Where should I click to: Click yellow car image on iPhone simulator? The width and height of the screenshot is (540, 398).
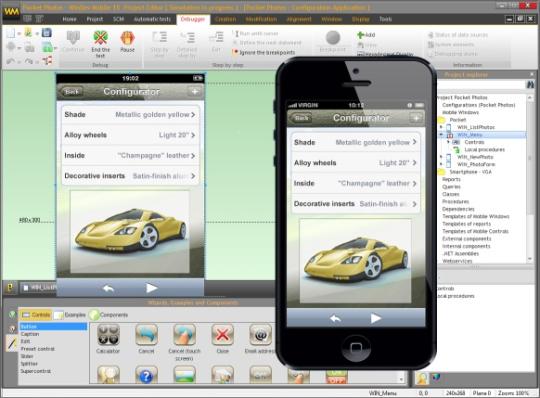(x=355, y=261)
